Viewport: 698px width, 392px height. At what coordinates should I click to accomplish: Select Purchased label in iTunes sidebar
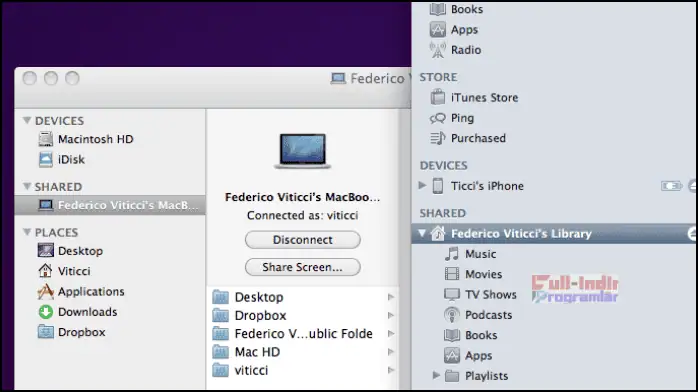pyautogui.click(x=479, y=138)
